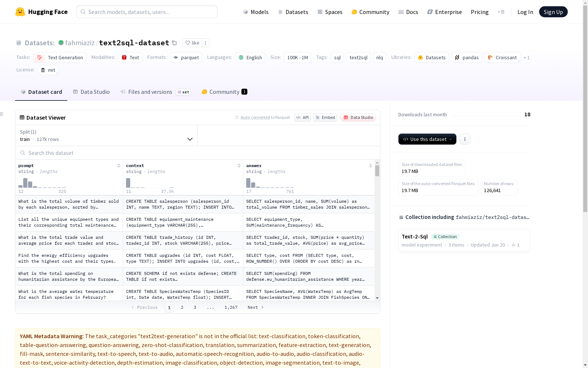This screenshot has width=588, height=368.
Task: Select the Dataset card tab
Action: 41,92
